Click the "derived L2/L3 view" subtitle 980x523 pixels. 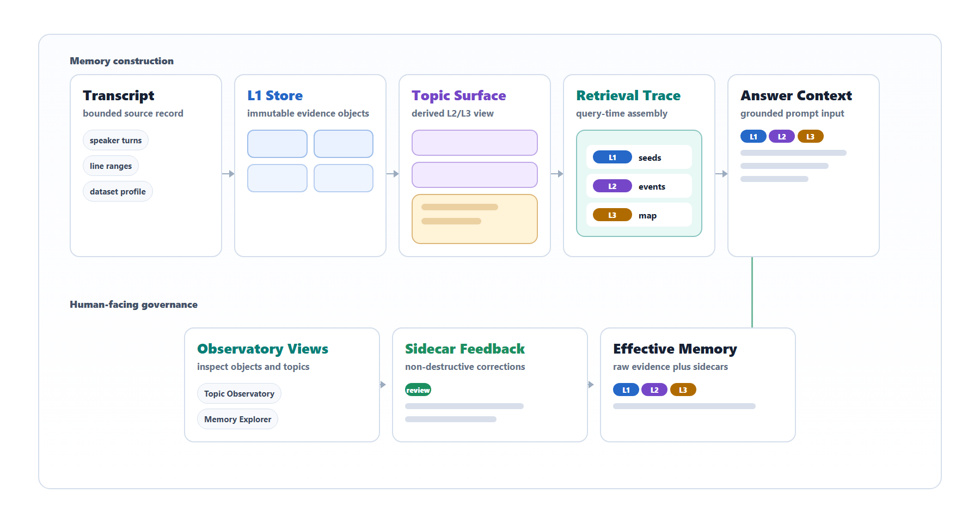coord(452,113)
